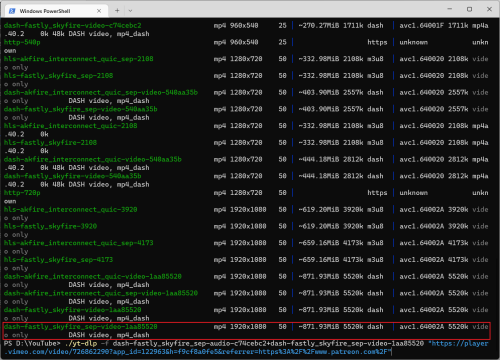The image size is (500, 360).
Task: Click the ./yt-dlp command text
Action: [81, 343]
